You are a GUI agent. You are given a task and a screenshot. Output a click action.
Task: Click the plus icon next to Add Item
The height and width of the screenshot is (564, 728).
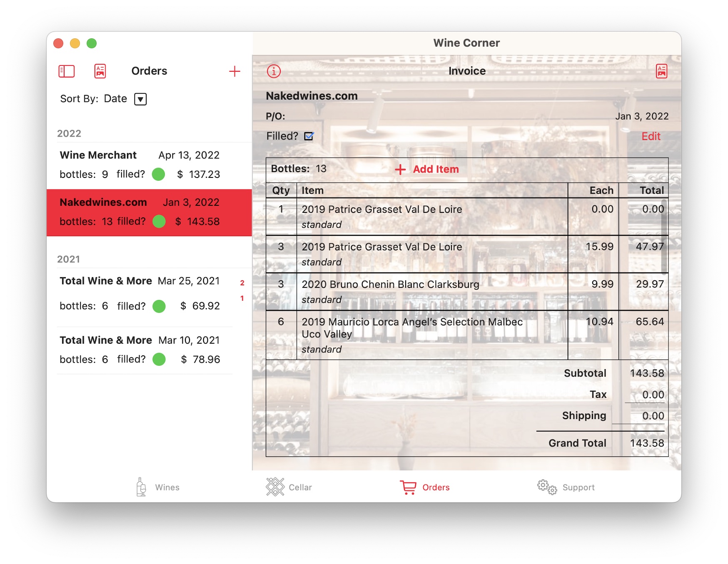[400, 169]
